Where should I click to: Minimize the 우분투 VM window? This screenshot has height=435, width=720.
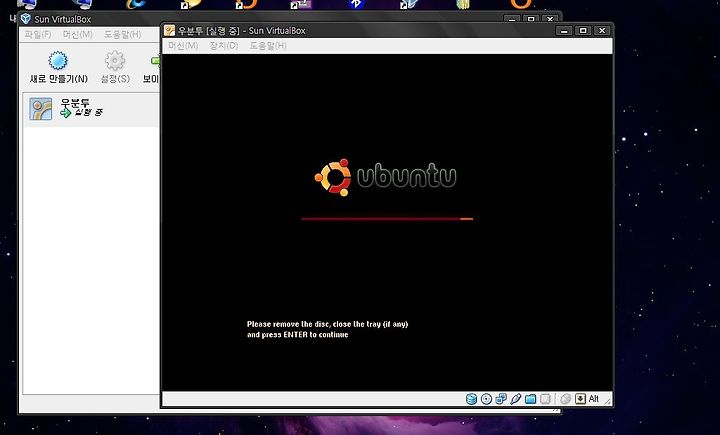(564, 30)
